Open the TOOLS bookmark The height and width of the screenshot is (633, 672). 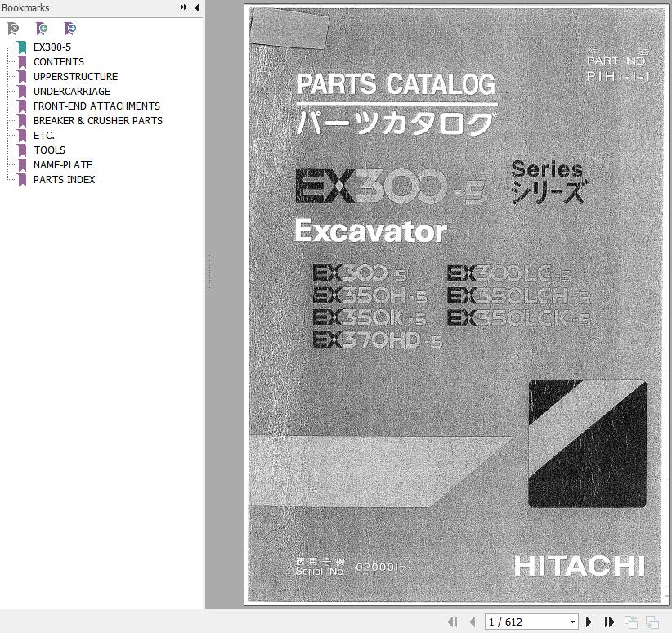click(x=49, y=150)
